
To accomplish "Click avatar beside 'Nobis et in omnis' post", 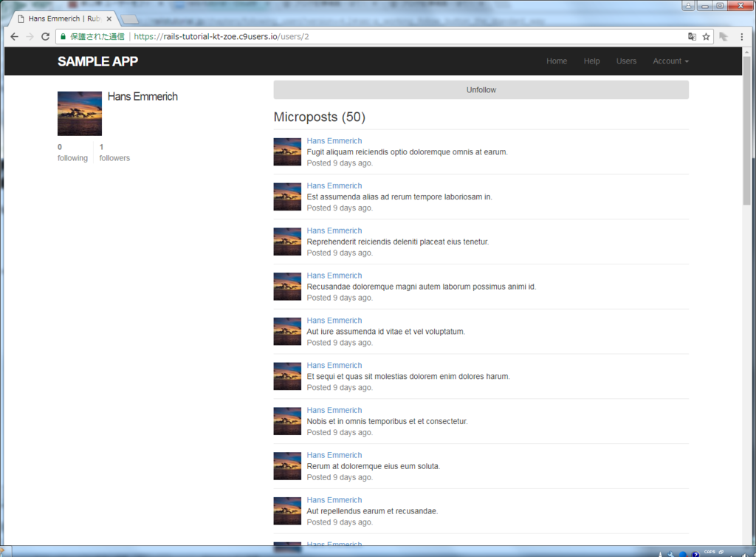I will tap(287, 421).
